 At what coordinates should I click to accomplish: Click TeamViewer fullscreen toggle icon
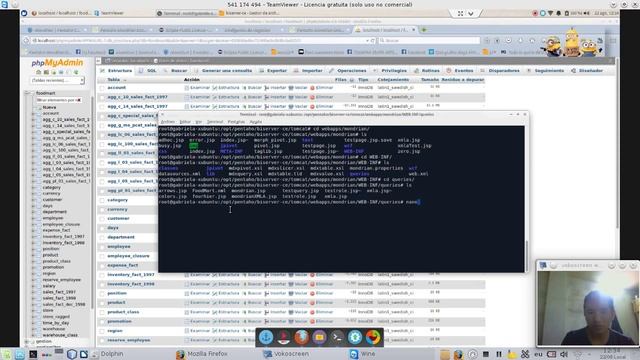point(460,13)
